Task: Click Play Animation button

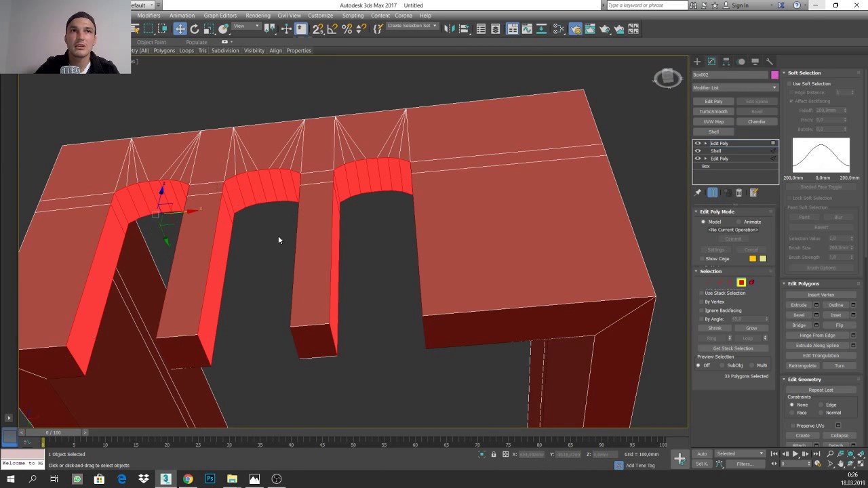Action: click(x=795, y=454)
